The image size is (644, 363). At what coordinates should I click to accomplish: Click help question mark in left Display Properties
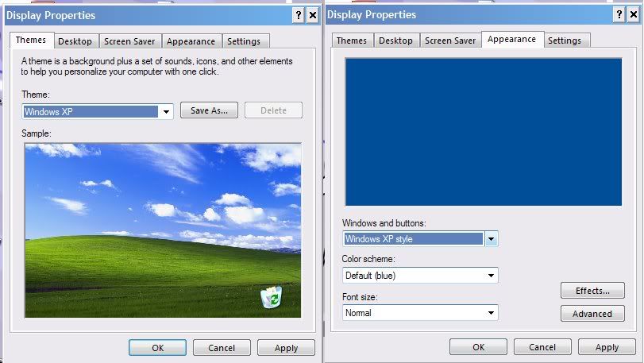(299, 16)
